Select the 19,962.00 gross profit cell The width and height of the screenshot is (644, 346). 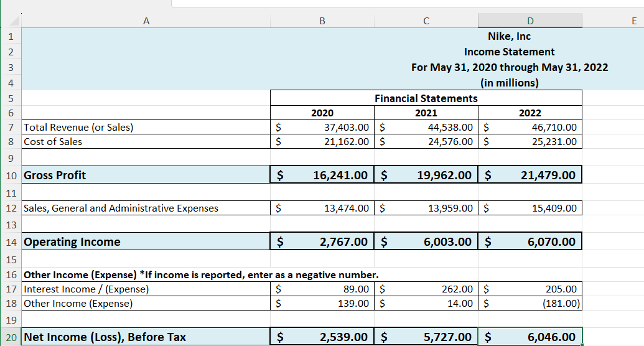[x=426, y=175]
